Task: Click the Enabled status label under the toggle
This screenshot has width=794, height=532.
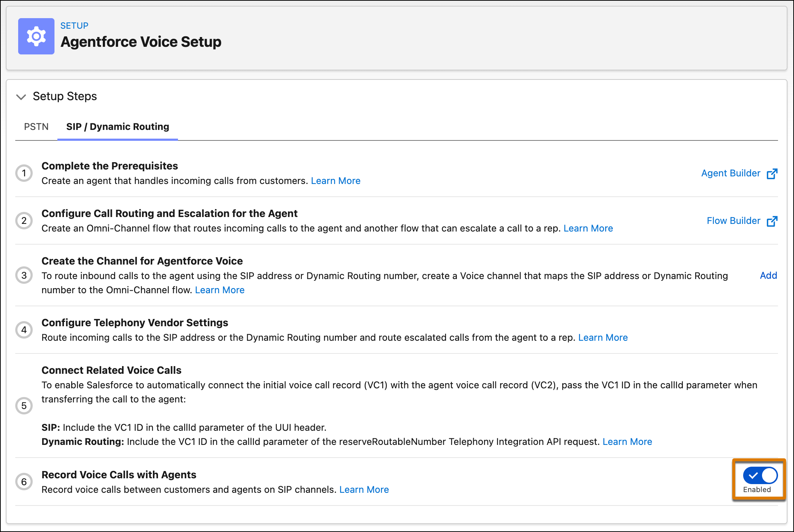Action: pyautogui.click(x=757, y=490)
